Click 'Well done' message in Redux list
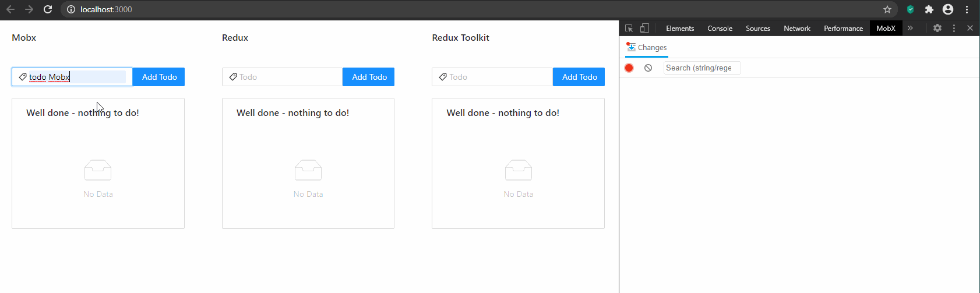The image size is (980, 293). (292, 113)
